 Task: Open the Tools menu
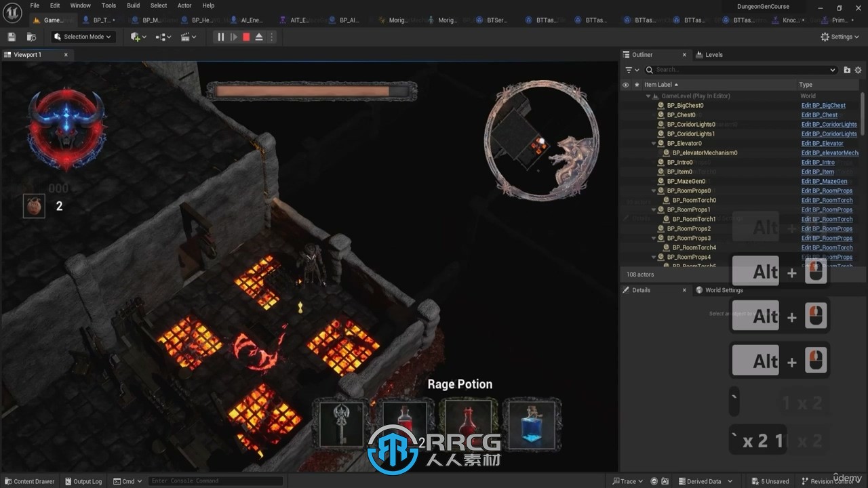108,5
